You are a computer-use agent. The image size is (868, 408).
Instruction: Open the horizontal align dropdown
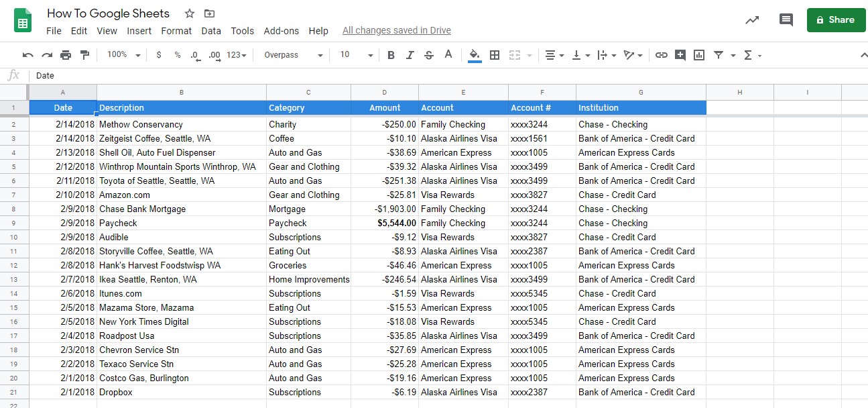pos(554,55)
